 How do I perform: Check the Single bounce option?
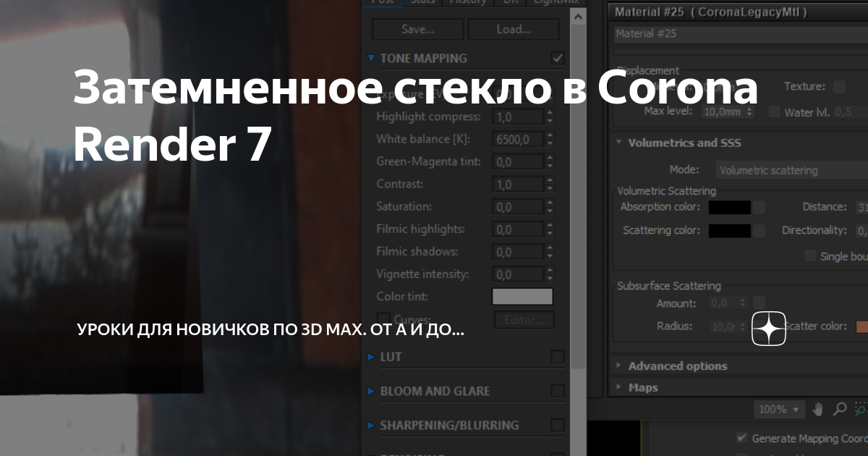tap(809, 256)
